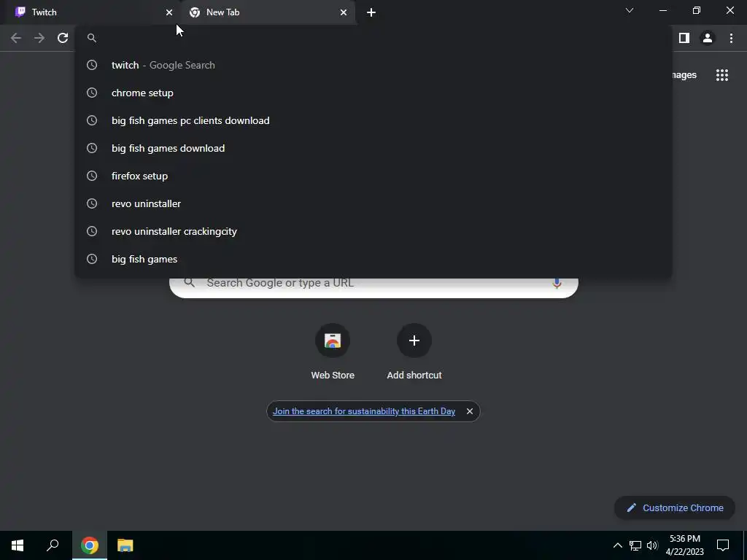The height and width of the screenshot is (560, 747).
Task: Open a new browser tab with plus
Action: point(371,12)
